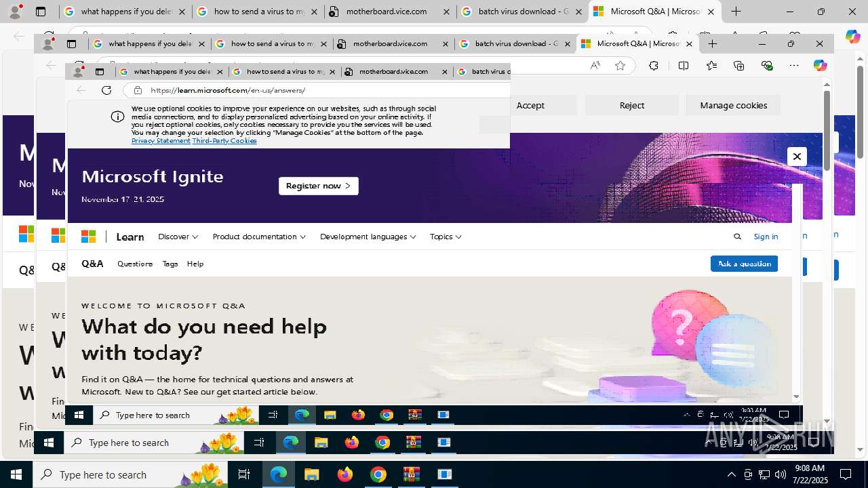Open Read aloud icon in middle window toolbar
The width and height of the screenshot is (868, 488).
(x=595, y=65)
